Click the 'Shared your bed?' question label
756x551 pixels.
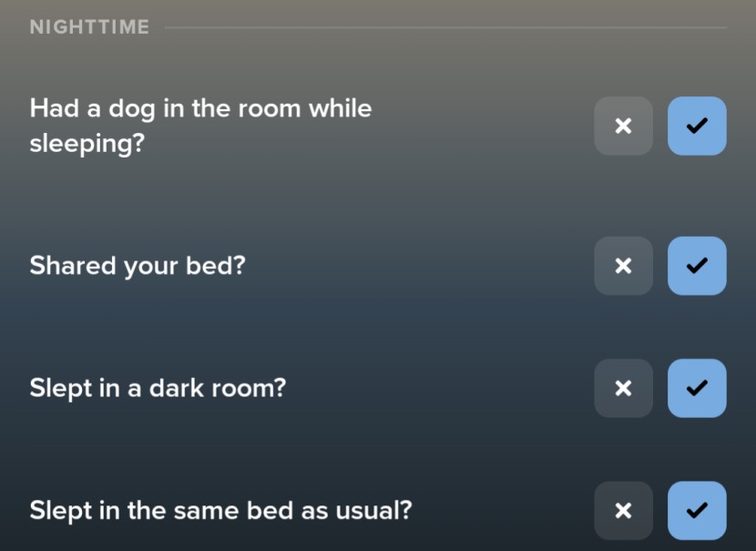pyautogui.click(x=138, y=266)
